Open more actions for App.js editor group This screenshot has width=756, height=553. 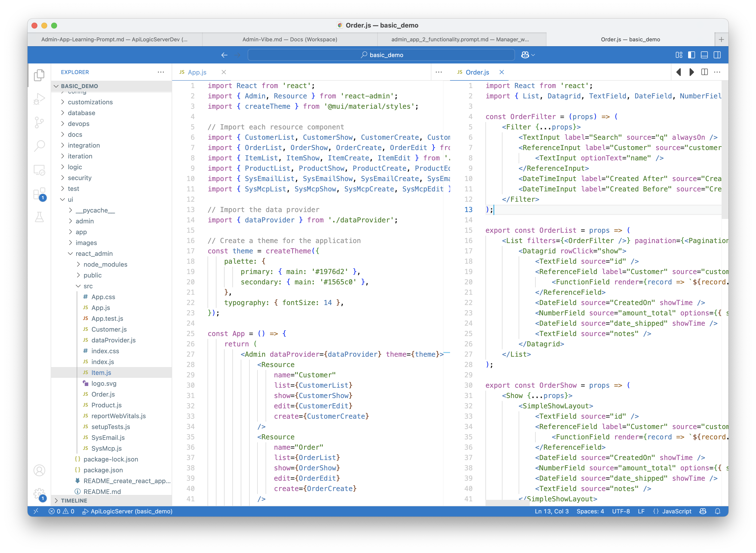click(439, 72)
